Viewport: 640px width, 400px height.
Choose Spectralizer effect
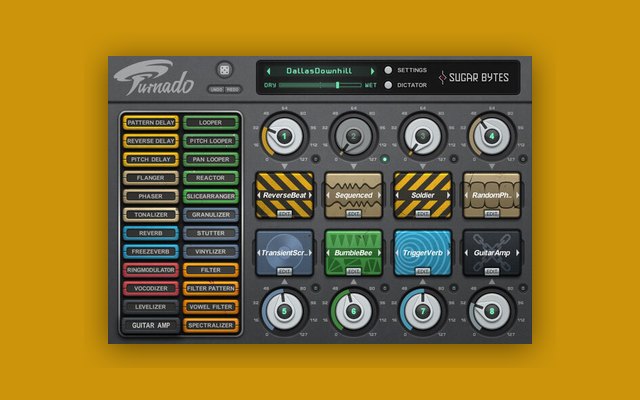211,325
